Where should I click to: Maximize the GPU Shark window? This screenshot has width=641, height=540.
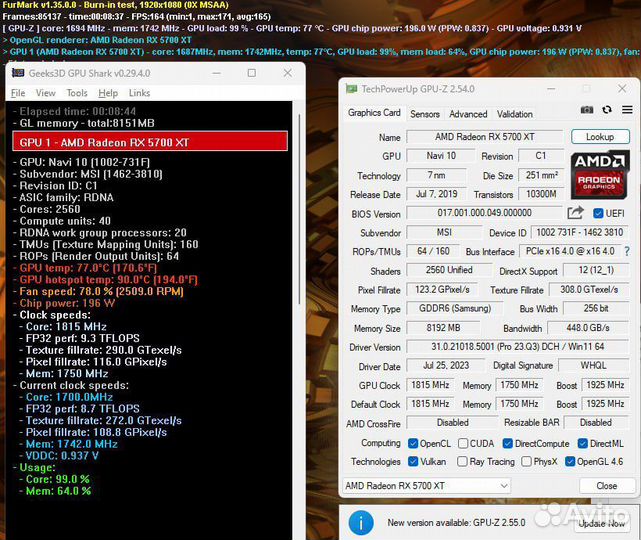coord(252,73)
